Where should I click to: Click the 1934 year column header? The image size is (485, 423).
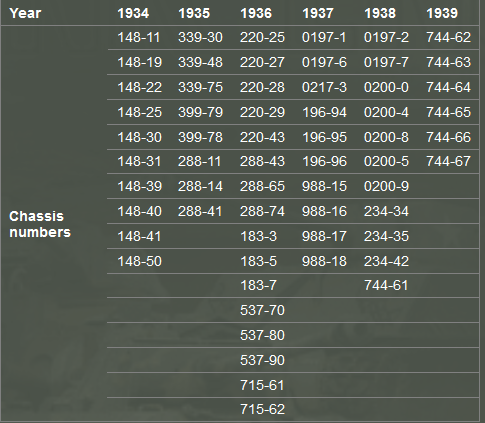point(133,13)
